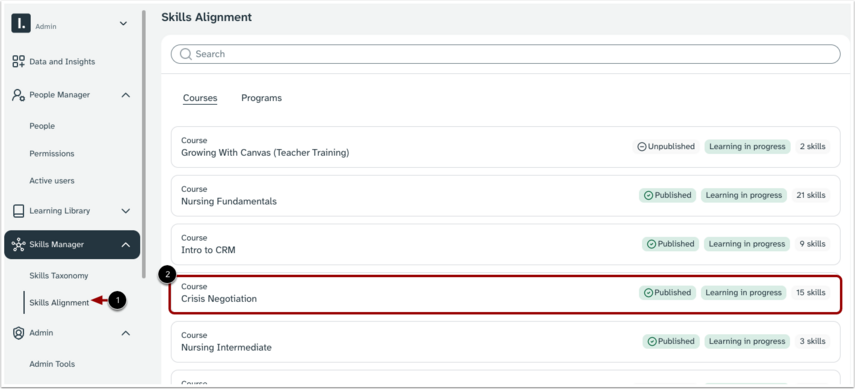Open Admin Tools in sidebar
This screenshot has height=389, width=855.
pyautogui.click(x=52, y=364)
